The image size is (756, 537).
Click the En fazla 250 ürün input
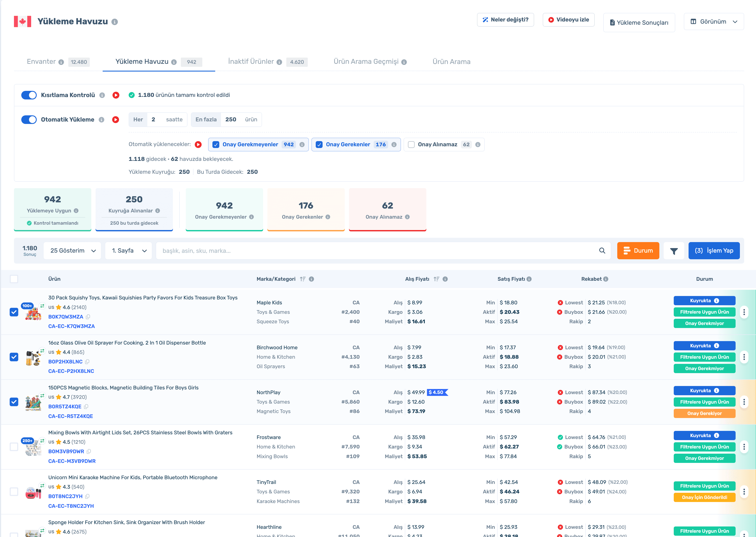(231, 120)
